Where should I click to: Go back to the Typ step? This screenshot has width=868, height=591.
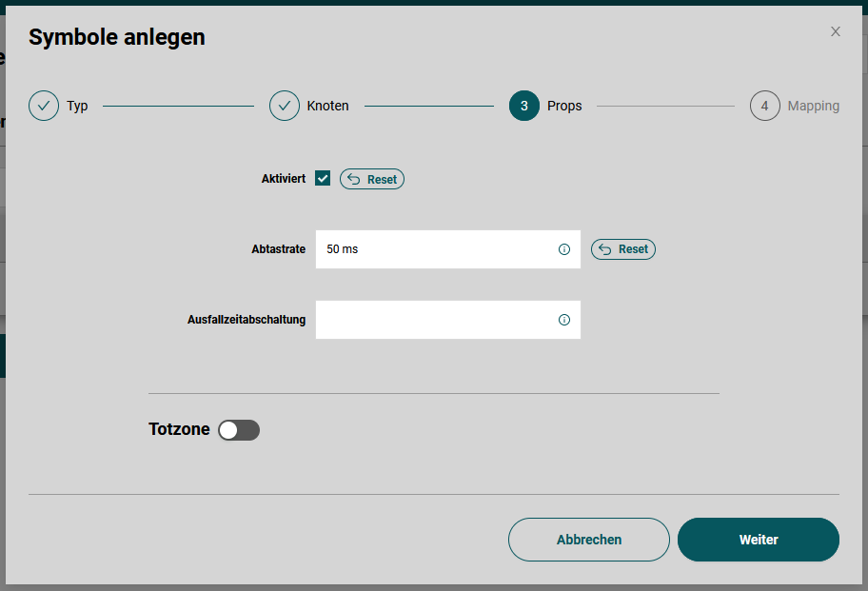(x=75, y=106)
